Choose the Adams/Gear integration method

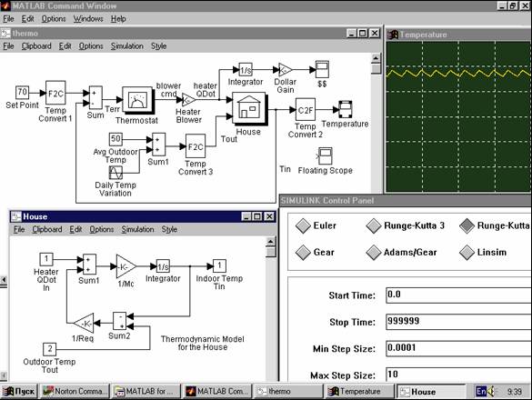(401, 252)
